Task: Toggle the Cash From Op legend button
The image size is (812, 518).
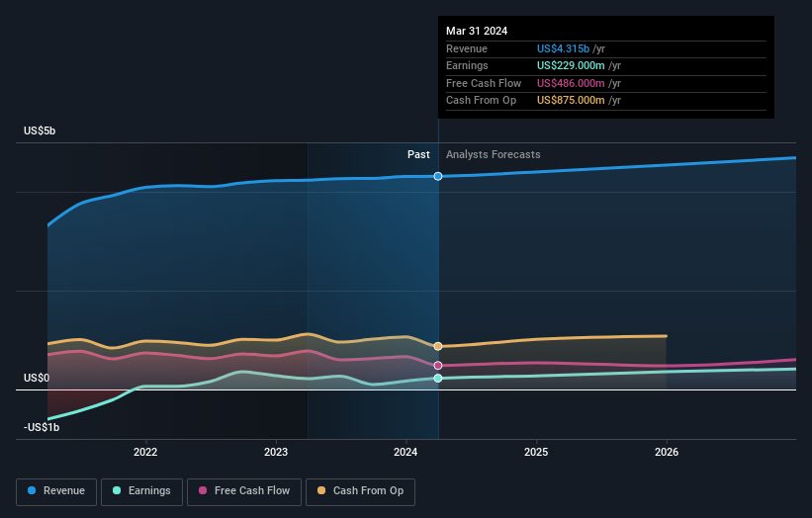Action: (360, 491)
